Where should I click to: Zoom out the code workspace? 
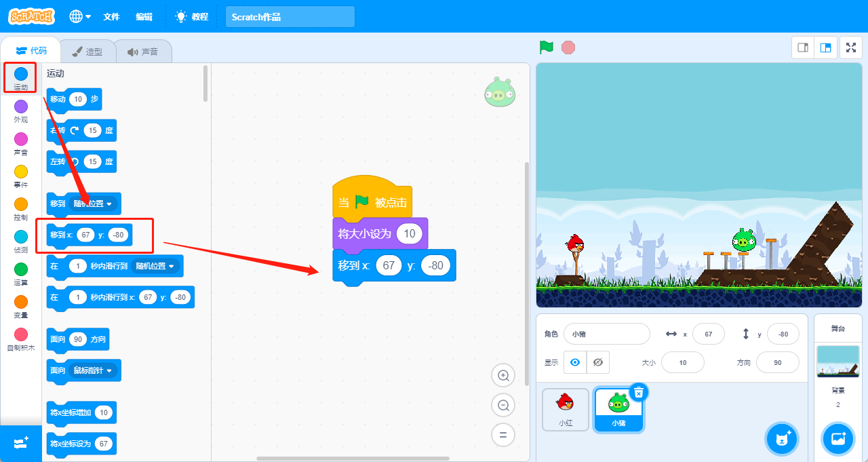coord(503,405)
